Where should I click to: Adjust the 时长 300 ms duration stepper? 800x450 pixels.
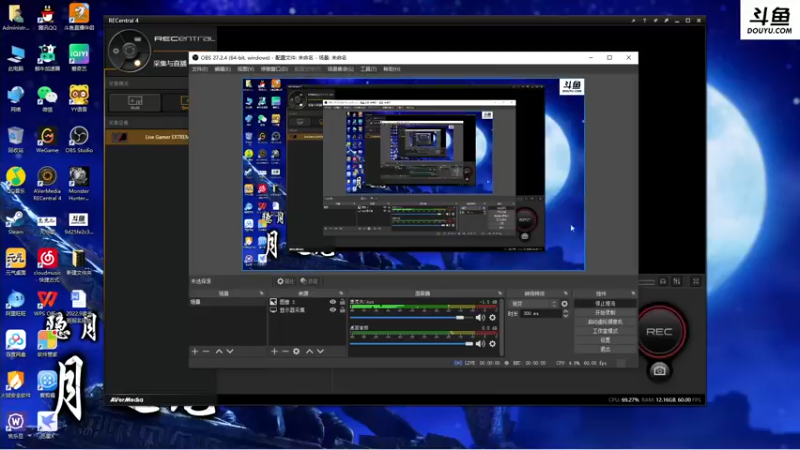[x=565, y=313]
